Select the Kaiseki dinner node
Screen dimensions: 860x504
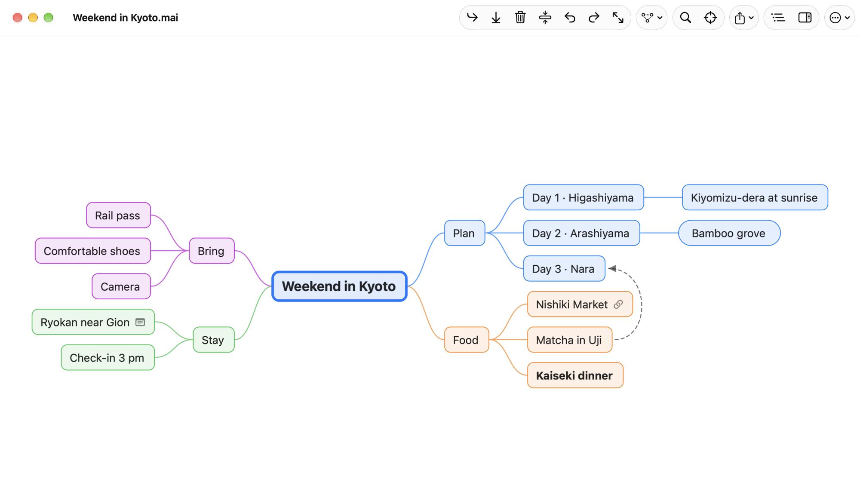575,375
